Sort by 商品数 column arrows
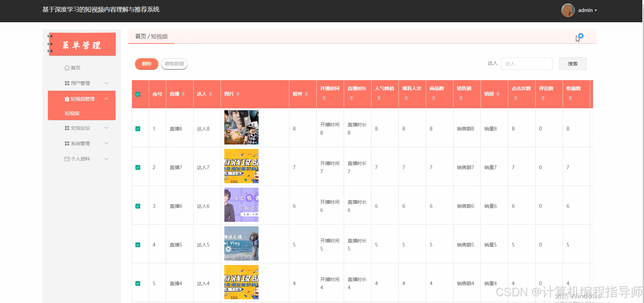 [434, 98]
